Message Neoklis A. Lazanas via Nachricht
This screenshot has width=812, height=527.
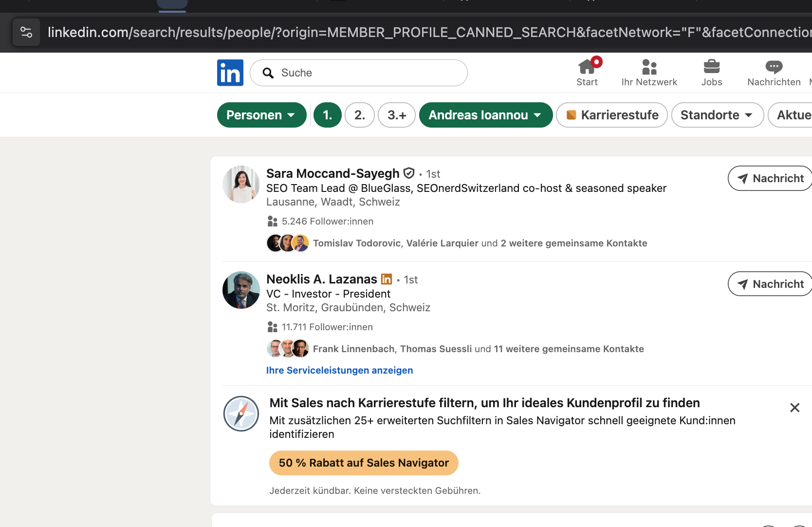(770, 284)
